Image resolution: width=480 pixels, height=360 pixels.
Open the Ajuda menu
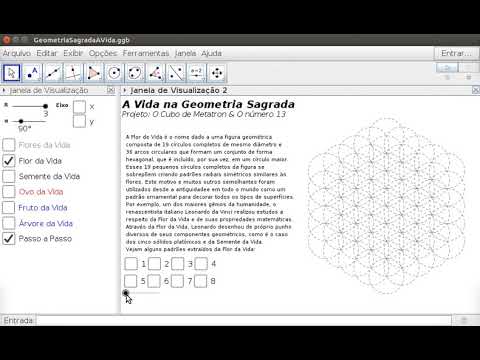tap(211, 53)
